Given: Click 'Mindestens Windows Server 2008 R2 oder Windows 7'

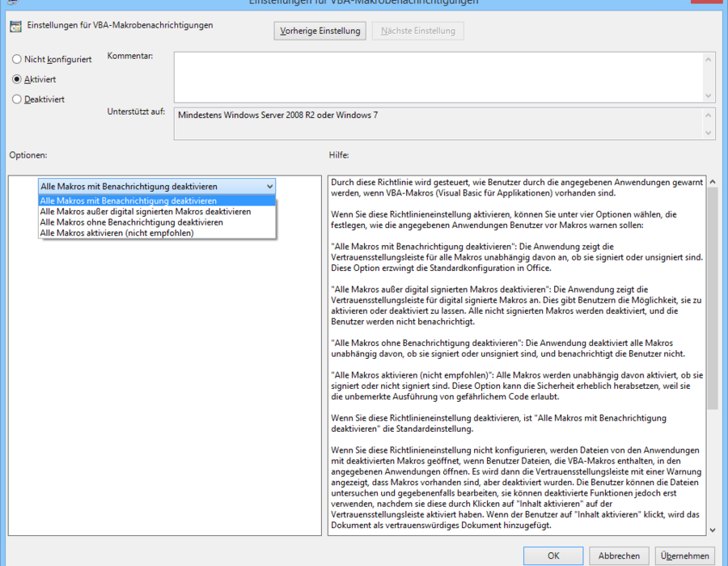Looking at the screenshot, I should pyautogui.click(x=277, y=115).
